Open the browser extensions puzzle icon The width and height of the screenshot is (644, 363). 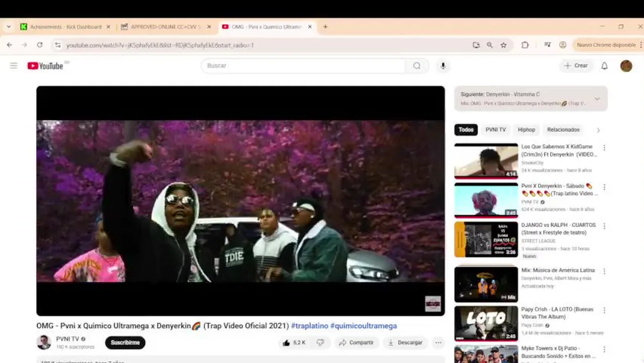[525, 45]
